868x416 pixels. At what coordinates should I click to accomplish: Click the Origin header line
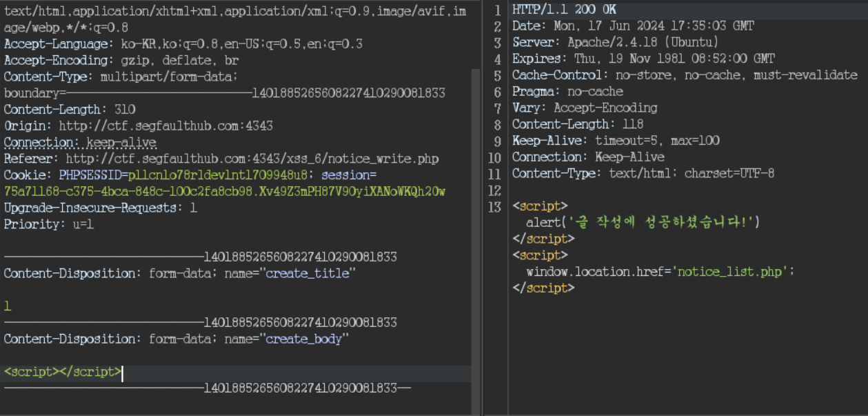139,126
